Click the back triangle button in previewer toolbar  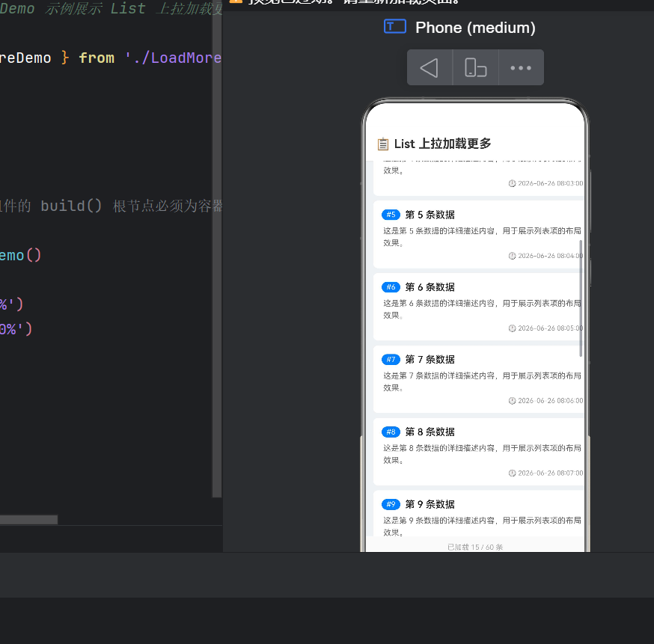pos(430,67)
